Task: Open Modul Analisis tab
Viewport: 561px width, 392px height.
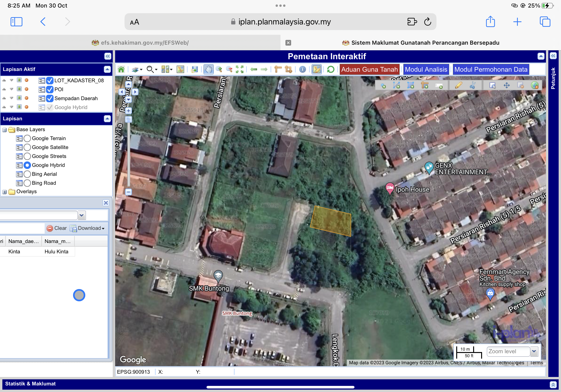Action: [x=426, y=69]
